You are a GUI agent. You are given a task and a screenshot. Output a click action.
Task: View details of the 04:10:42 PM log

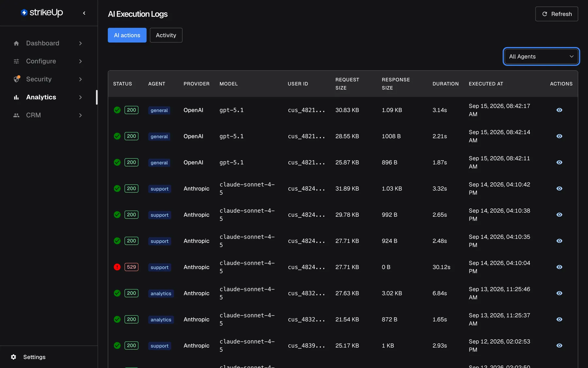(x=559, y=188)
